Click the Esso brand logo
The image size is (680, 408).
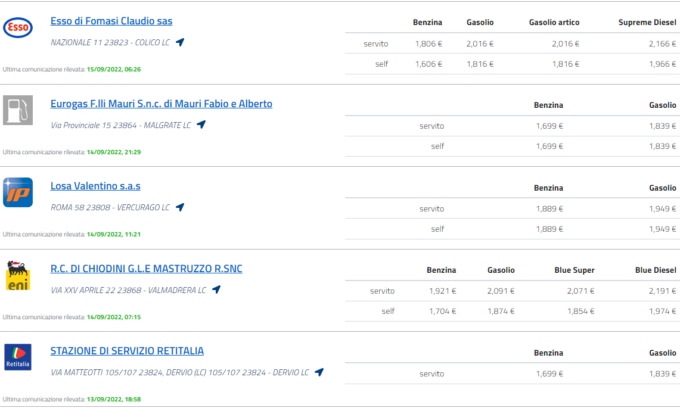[18, 28]
